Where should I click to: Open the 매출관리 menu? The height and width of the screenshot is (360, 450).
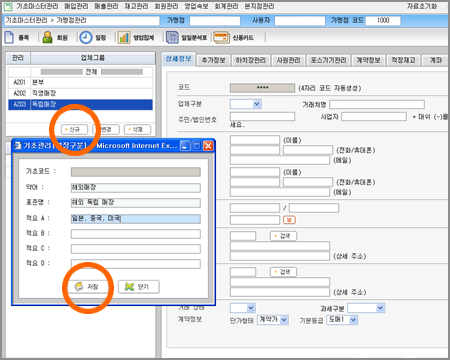click(x=106, y=6)
